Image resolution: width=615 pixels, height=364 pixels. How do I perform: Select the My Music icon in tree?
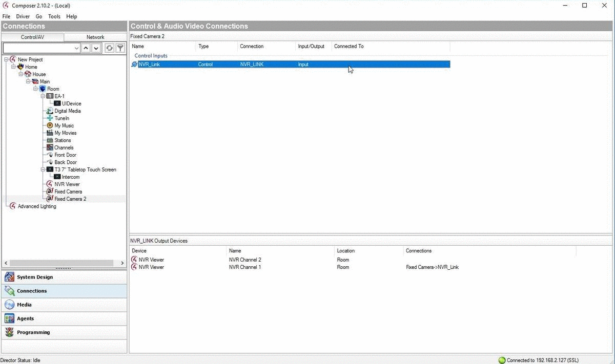point(50,125)
